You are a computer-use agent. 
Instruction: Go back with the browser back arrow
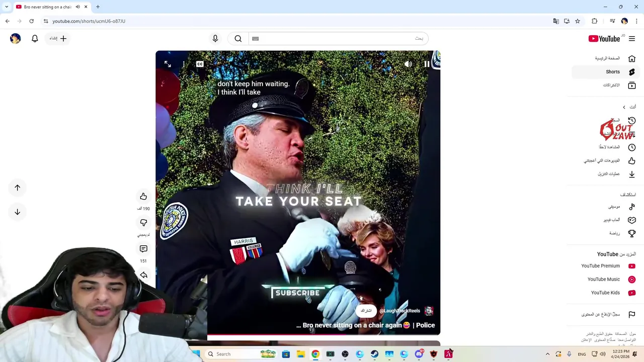7,21
